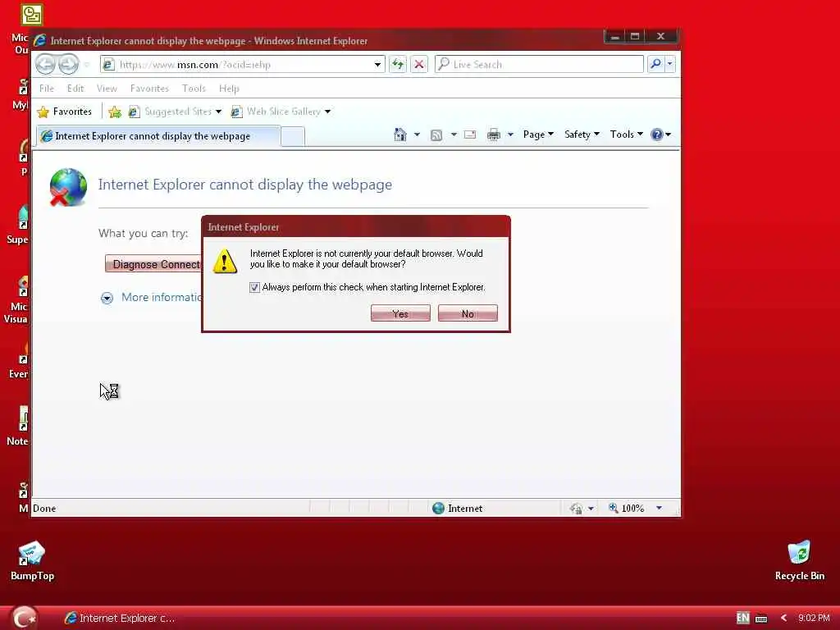This screenshot has width=840, height=630.
Task: Click the Internet security zone globe icon
Action: [438, 508]
